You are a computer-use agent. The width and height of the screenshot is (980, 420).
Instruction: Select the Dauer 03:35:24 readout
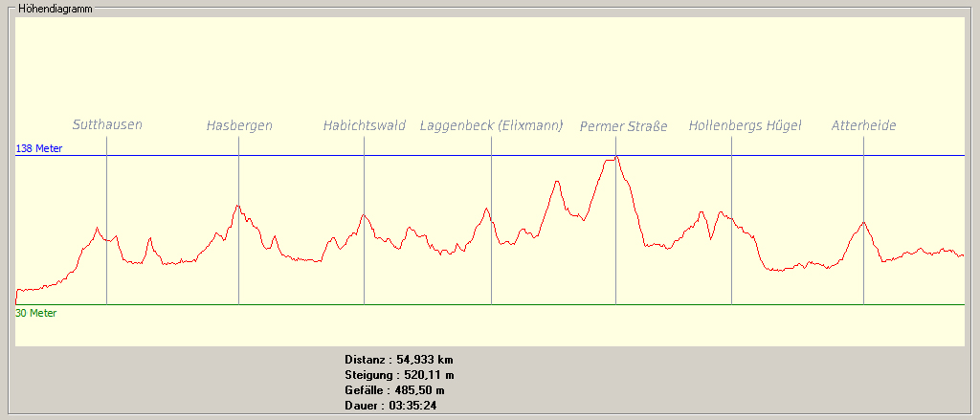tap(390, 405)
